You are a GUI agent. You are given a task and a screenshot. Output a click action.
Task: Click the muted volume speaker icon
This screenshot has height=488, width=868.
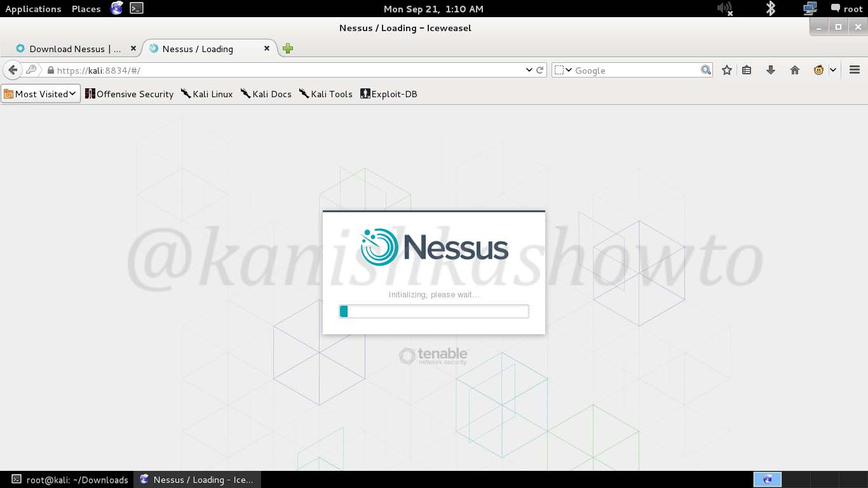[x=724, y=8]
